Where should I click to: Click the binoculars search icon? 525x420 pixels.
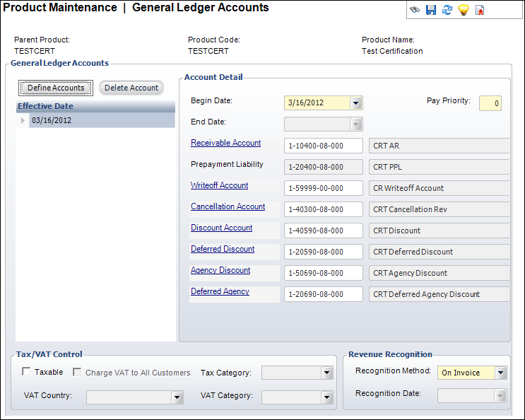pyautogui.click(x=415, y=10)
